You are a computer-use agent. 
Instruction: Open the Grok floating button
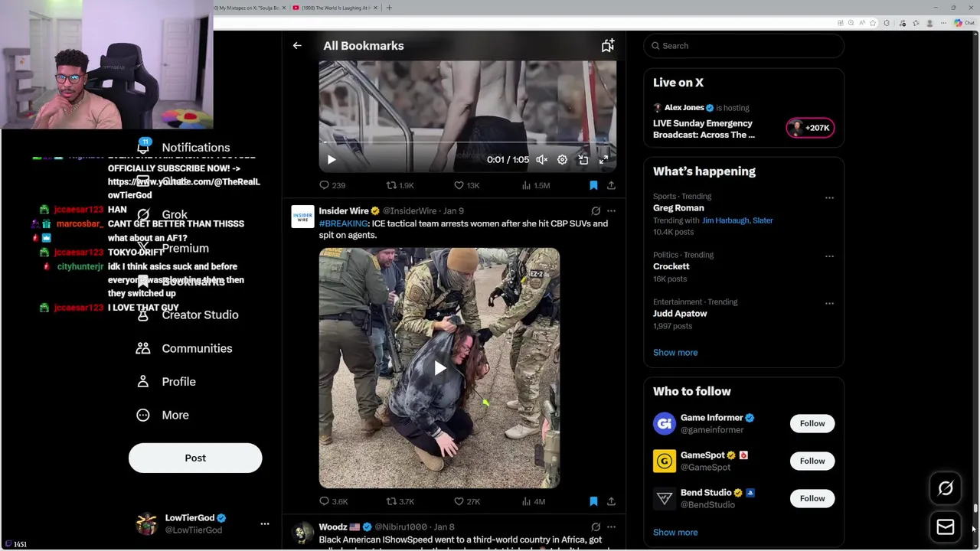click(946, 488)
